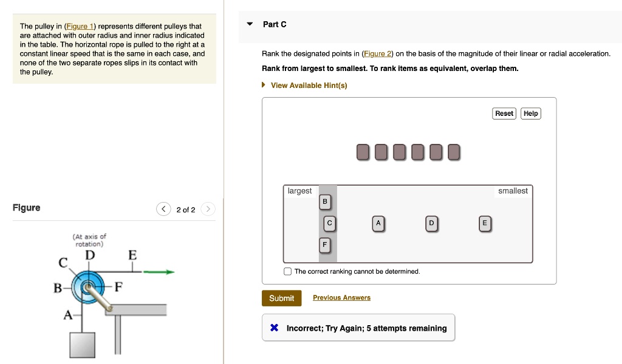Click the last empty gray placeholder slot
Image resolution: width=622 pixels, height=364 pixels.
(x=454, y=152)
